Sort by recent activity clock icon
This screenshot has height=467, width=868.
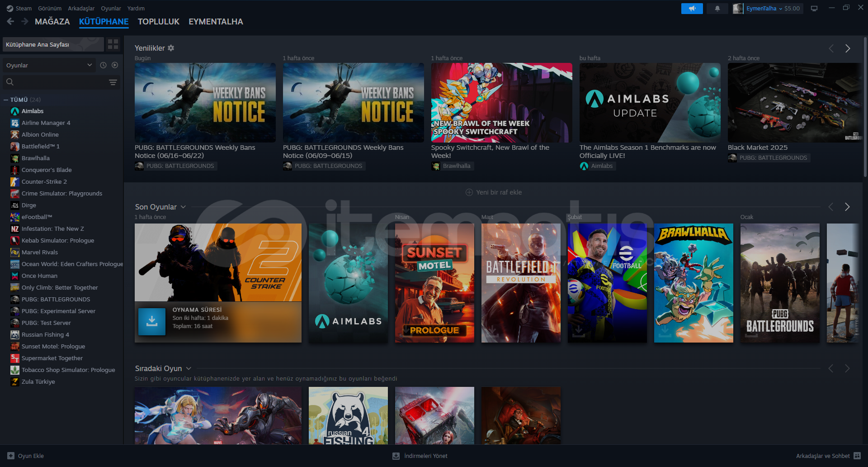(x=103, y=65)
